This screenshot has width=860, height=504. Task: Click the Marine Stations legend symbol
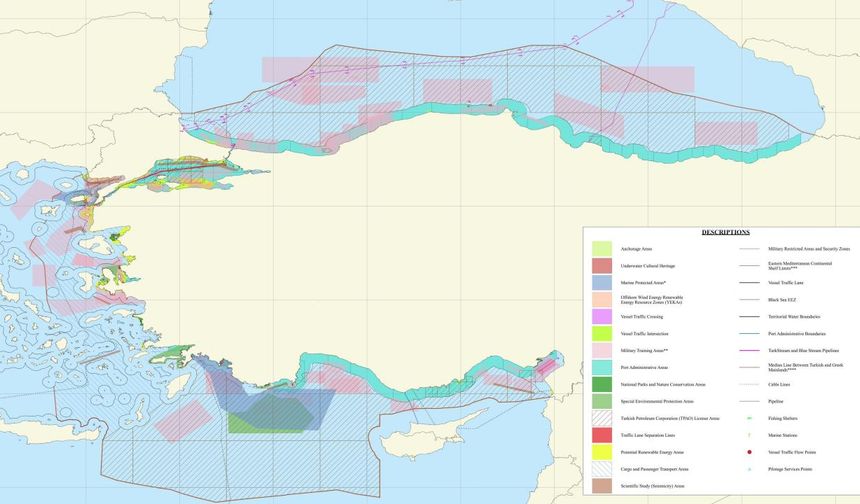point(749,435)
